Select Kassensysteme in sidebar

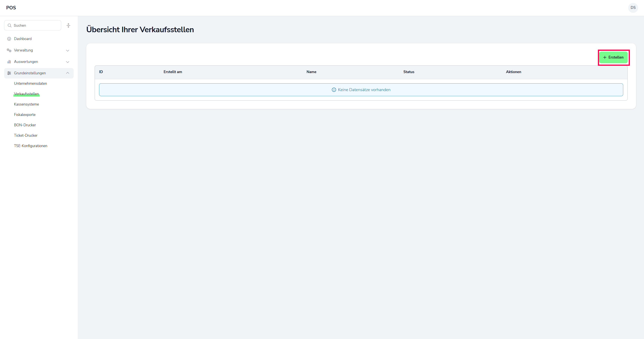tap(27, 104)
